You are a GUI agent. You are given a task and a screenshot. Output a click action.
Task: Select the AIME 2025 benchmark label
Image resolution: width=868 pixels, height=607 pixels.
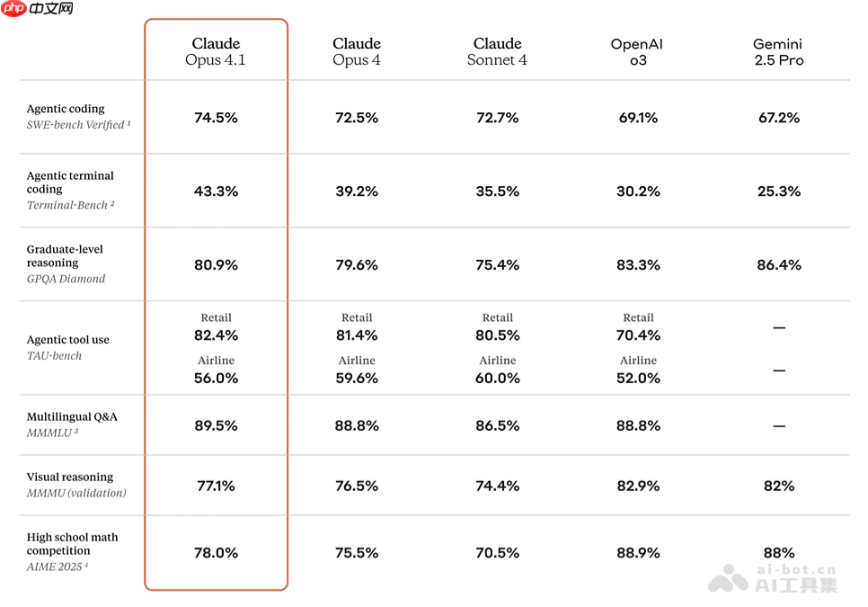pos(58,567)
